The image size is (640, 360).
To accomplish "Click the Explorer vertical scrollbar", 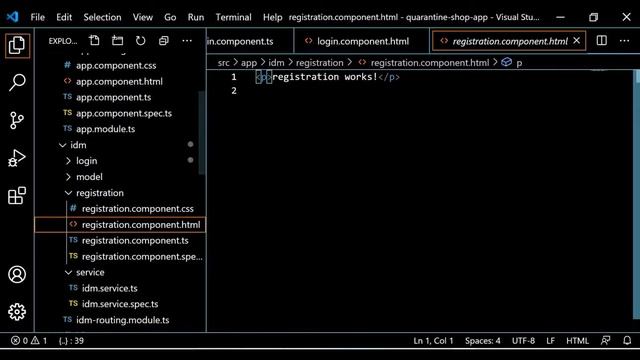I will [202, 133].
